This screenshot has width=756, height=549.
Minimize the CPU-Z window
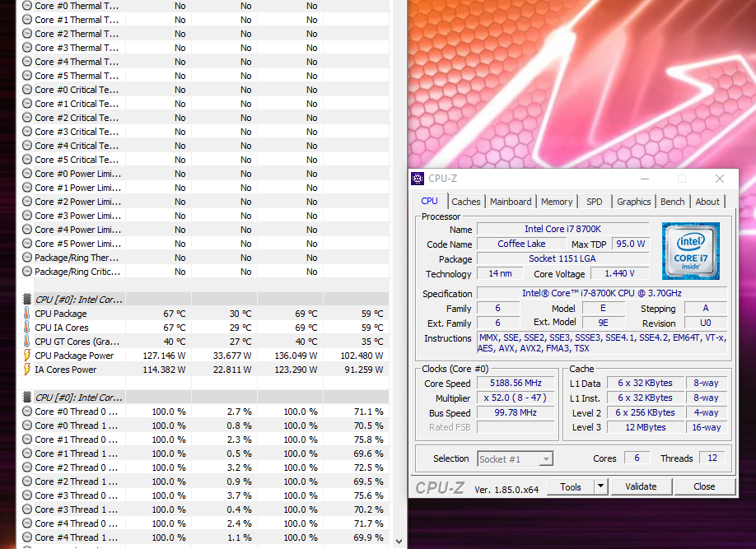tap(645, 179)
